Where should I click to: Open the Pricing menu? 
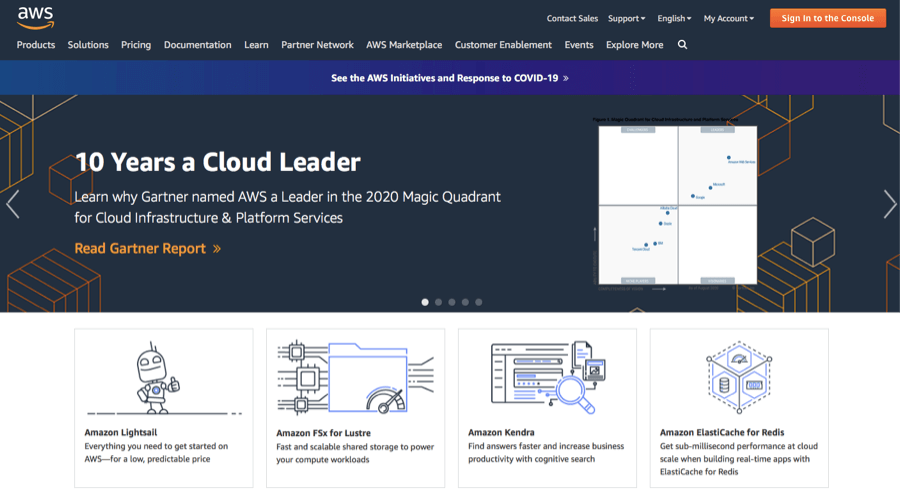tap(136, 45)
